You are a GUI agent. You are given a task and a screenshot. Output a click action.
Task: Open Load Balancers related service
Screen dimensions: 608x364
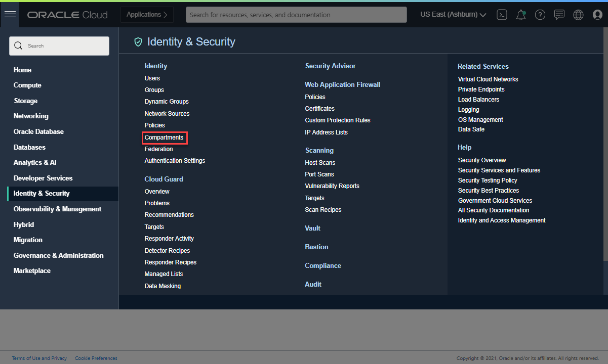478,100
